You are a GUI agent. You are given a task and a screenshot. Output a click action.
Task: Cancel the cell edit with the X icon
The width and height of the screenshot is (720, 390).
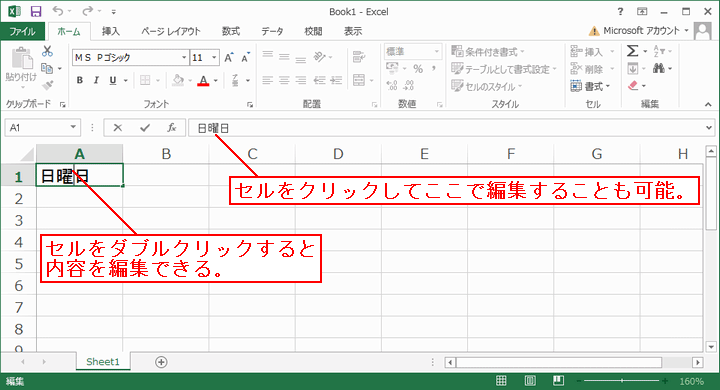tap(118, 128)
